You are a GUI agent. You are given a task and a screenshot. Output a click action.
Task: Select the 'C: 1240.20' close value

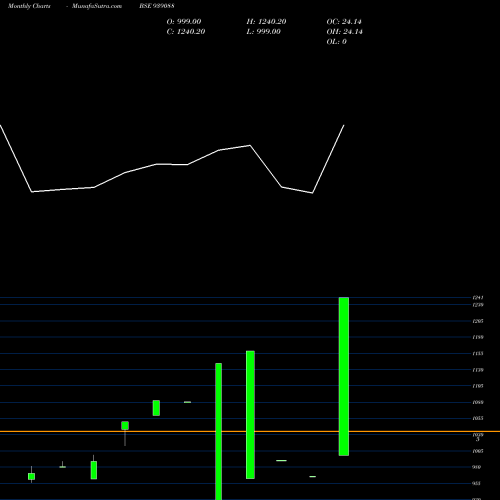click(186, 31)
